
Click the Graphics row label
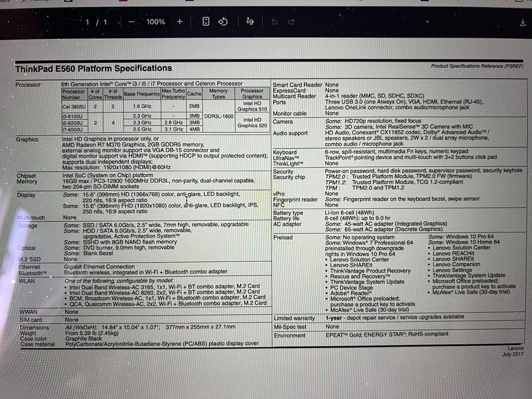click(27, 140)
